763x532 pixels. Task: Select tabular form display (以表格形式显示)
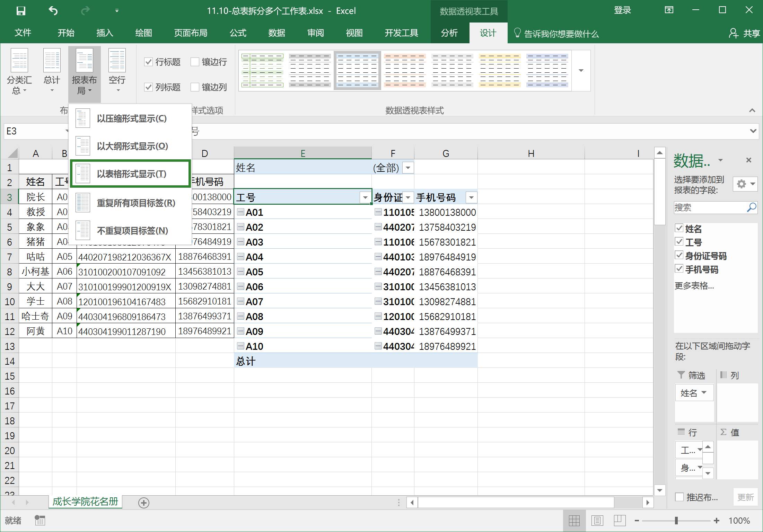click(130, 174)
